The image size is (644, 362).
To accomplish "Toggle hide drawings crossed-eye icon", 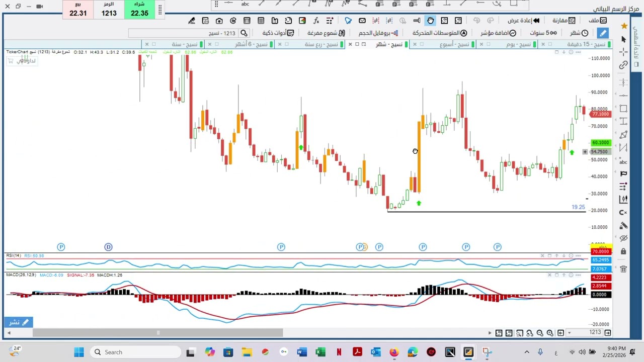I will pyautogui.click(x=623, y=238).
